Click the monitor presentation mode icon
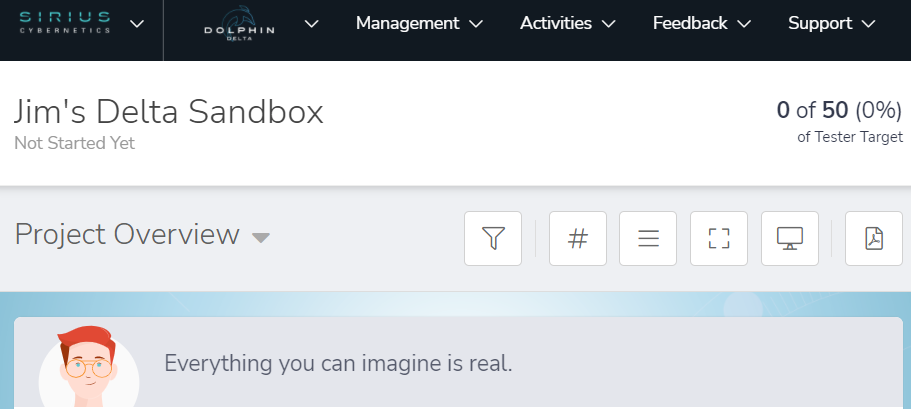This screenshot has height=409, width=911. tap(790, 238)
